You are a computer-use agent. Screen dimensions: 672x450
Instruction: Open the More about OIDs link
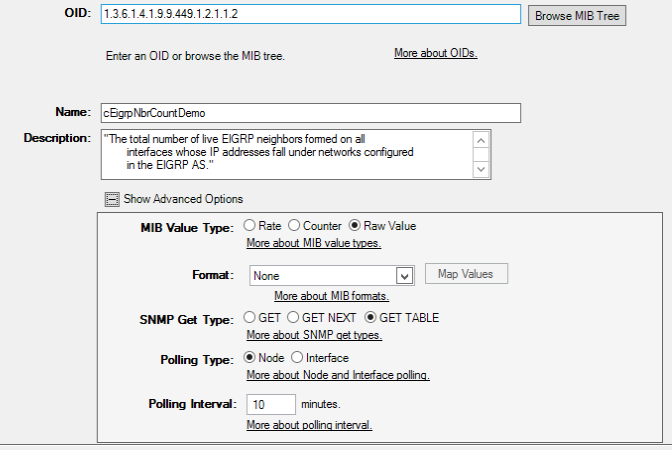pos(436,53)
